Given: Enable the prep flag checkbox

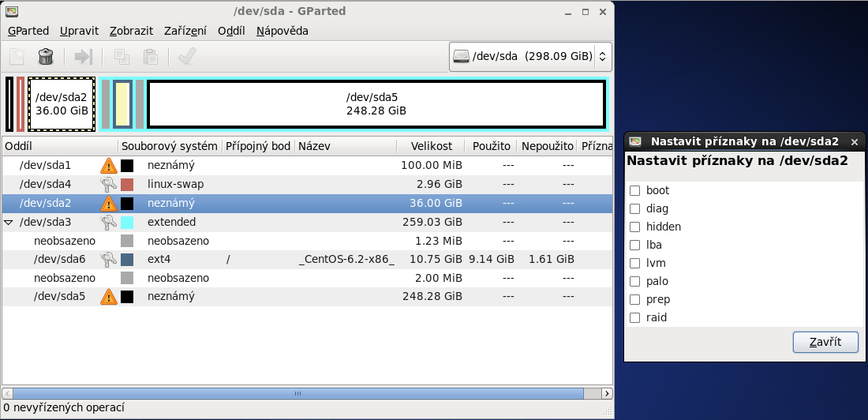Looking at the screenshot, I should [x=635, y=300].
